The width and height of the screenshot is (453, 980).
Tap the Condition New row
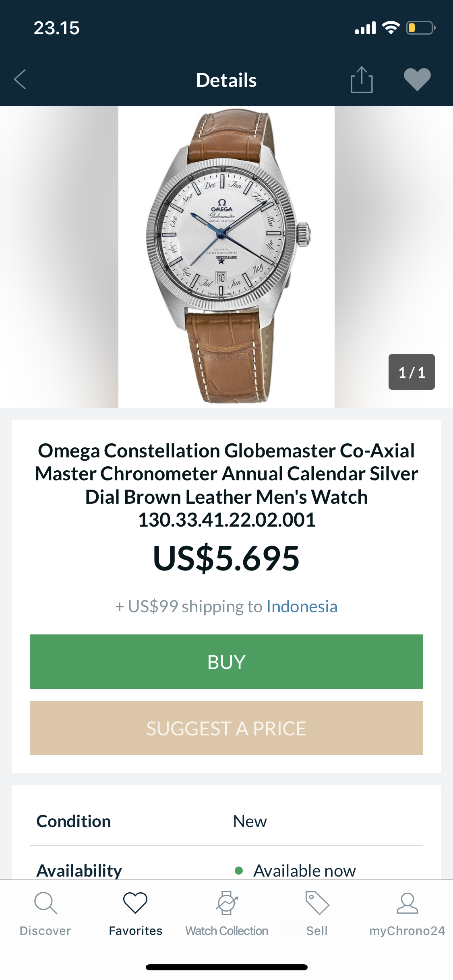pyautogui.click(x=226, y=821)
